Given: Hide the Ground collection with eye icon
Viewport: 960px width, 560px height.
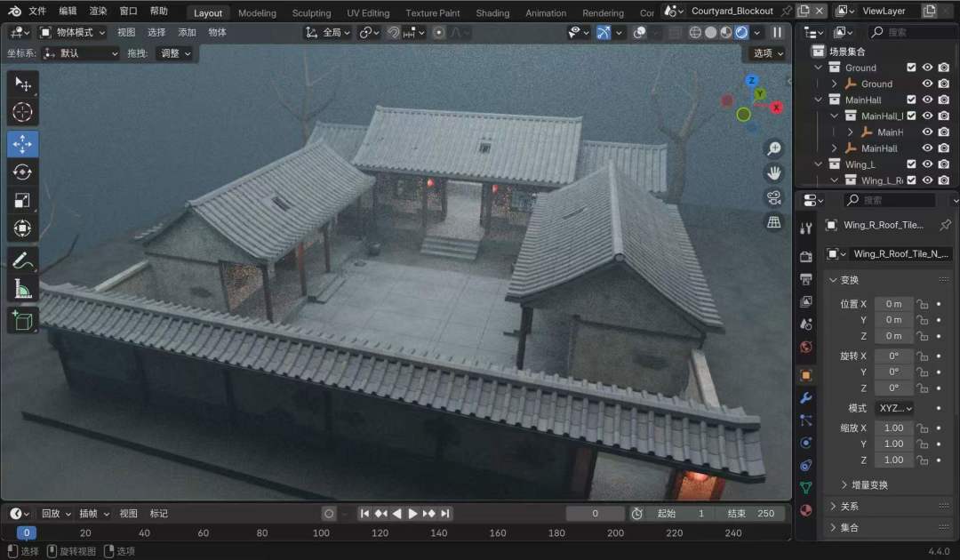Looking at the screenshot, I should click(927, 68).
